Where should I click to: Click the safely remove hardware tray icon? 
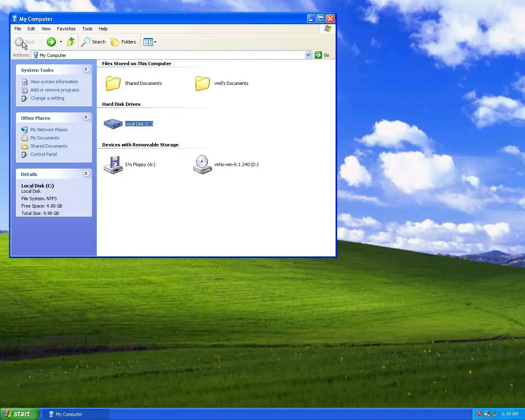pyautogui.click(x=494, y=414)
